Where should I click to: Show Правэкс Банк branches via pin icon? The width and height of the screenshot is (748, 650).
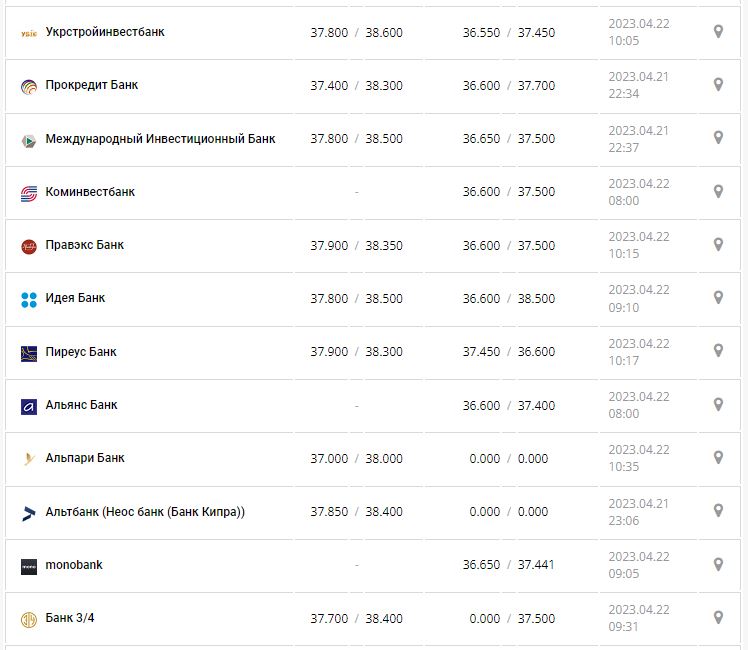pos(718,245)
